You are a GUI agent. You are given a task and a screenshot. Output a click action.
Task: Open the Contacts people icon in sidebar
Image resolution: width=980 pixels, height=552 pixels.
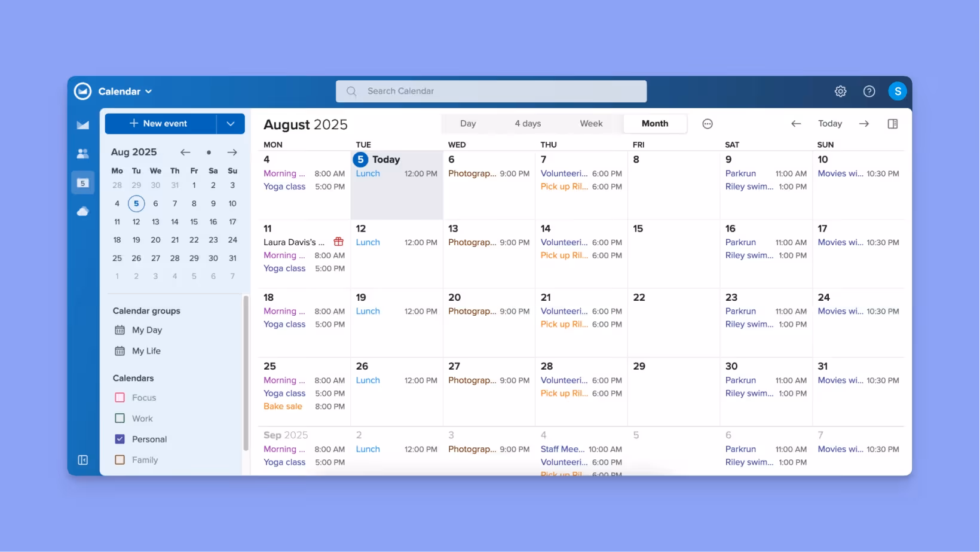(x=82, y=154)
